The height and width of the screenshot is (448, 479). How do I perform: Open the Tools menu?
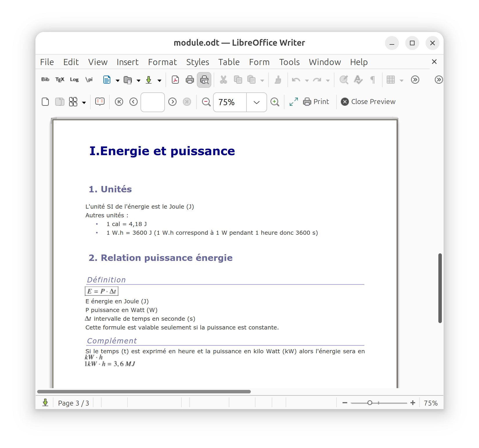(x=289, y=62)
